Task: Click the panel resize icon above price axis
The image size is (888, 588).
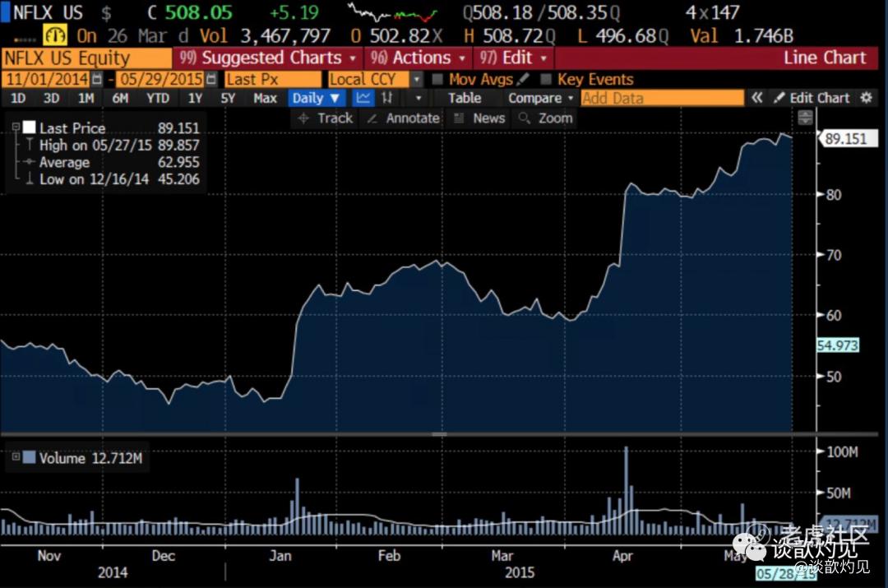Action: coord(805,118)
